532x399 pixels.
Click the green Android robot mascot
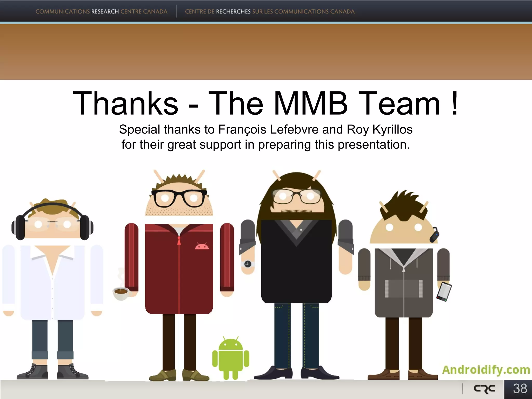[x=230, y=358]
